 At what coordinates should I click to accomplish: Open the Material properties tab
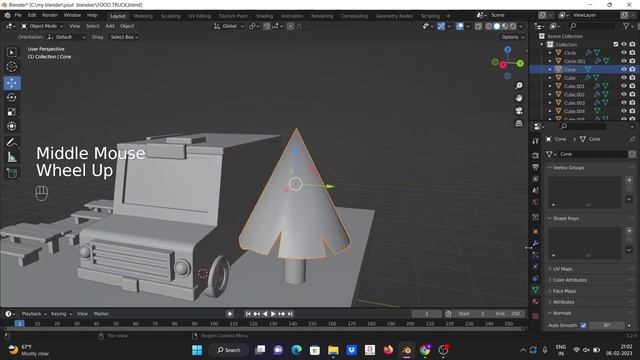pos(536,302)
